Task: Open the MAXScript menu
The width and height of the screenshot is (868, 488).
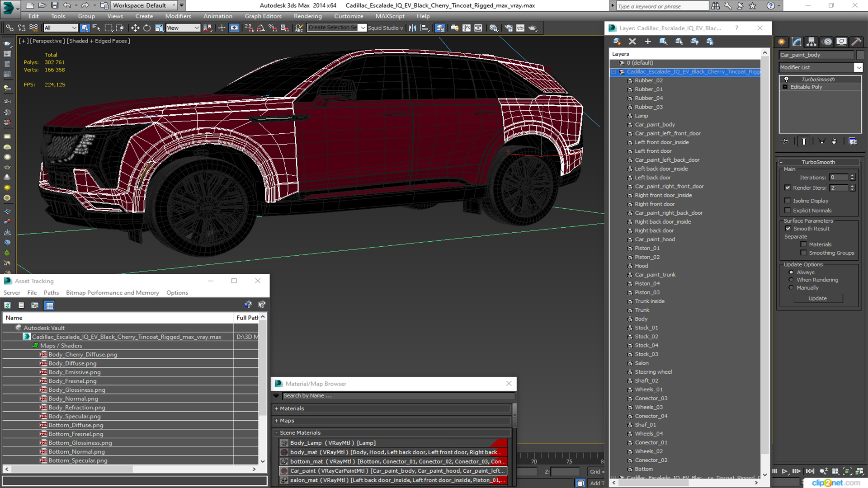Action: 390,16
